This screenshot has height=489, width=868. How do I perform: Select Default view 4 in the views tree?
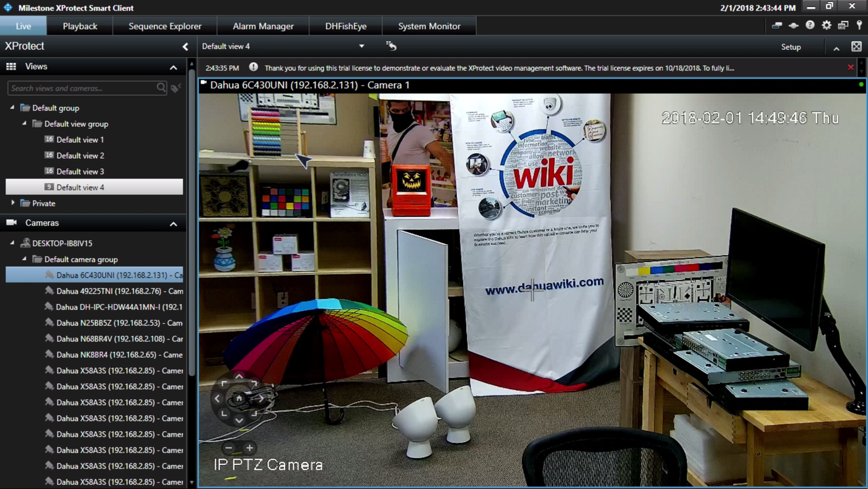coord(94,187)
